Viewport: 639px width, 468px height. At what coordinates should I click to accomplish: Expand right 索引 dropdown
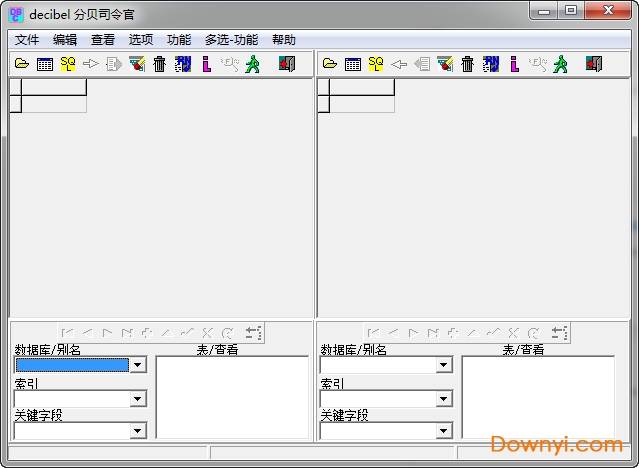point(444,398)
